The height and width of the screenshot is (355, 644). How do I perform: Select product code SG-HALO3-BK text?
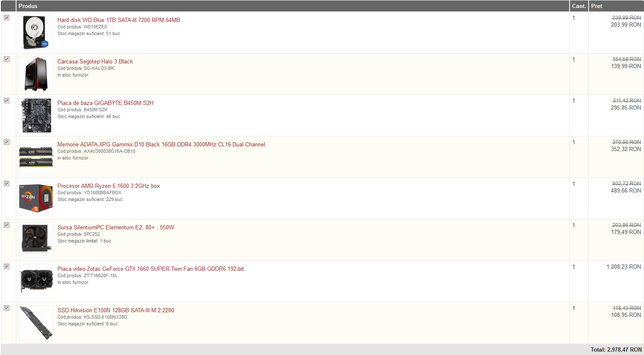click(99, 68)
